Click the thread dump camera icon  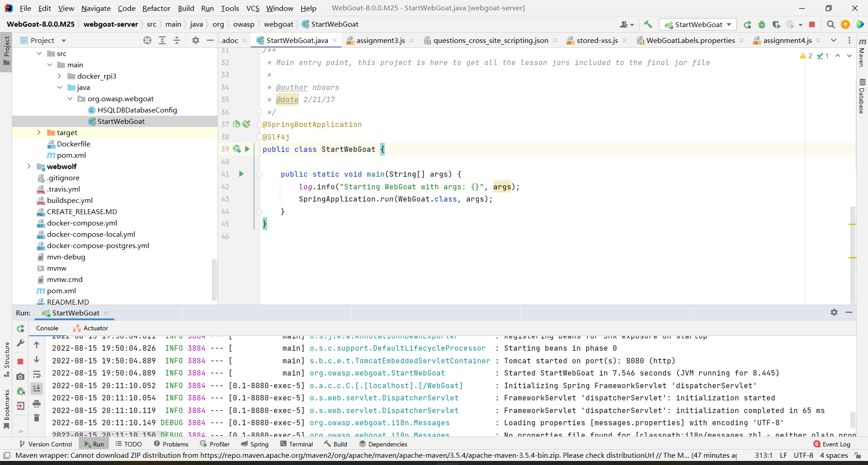[20, 376]
